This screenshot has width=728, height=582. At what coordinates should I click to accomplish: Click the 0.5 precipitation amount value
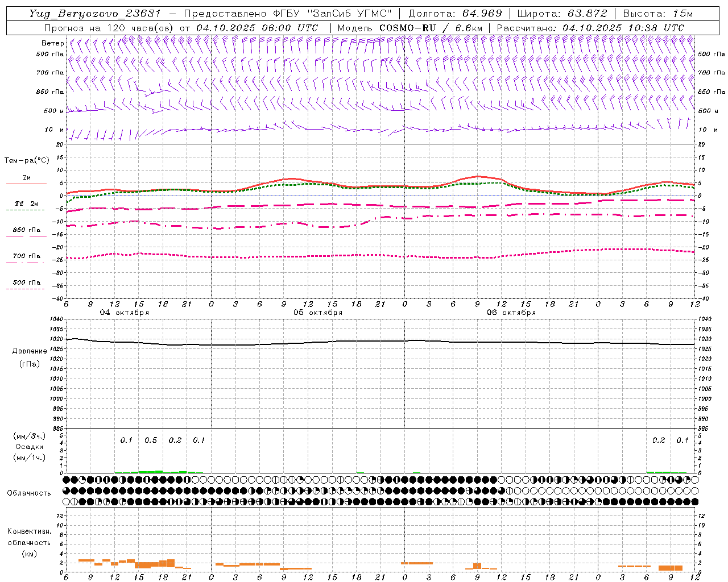tap(151, 440)
